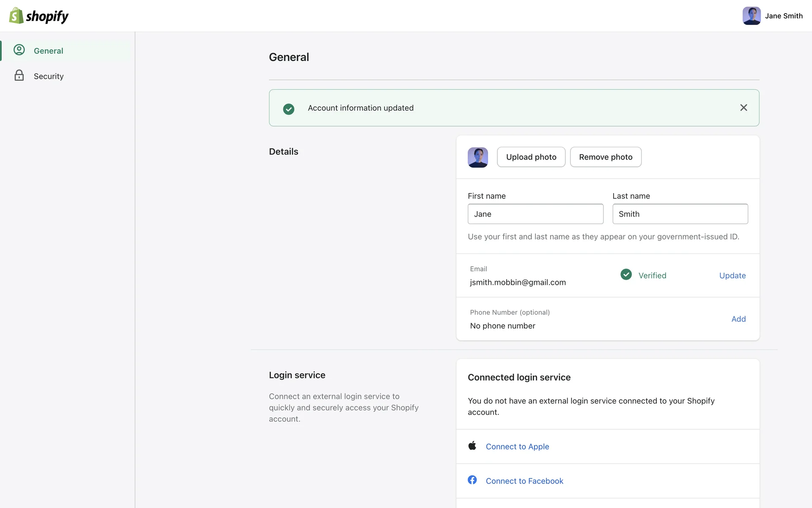Click the green Verified checkmark icon
This screenshot has height=508, width=812.
pyautogui.click(x=626, y=275)
